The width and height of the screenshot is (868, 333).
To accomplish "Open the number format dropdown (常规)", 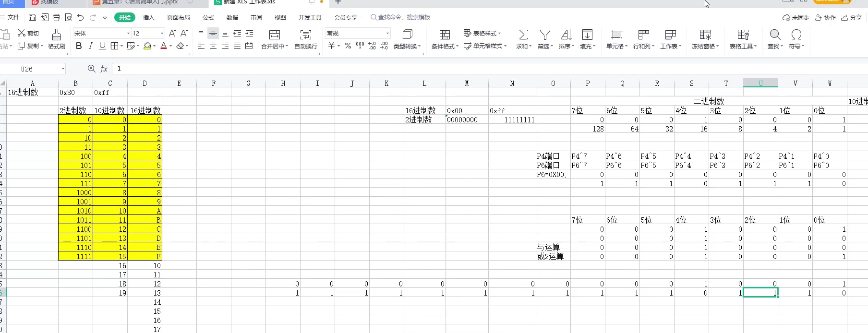I will click(x=387, y=34).
